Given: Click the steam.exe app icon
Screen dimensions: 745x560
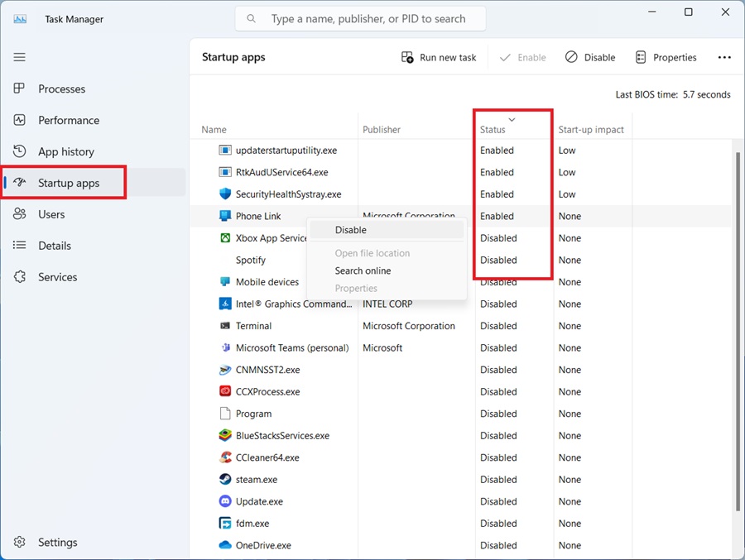Looking at the screenshot, I should click(x=225, y=479).
